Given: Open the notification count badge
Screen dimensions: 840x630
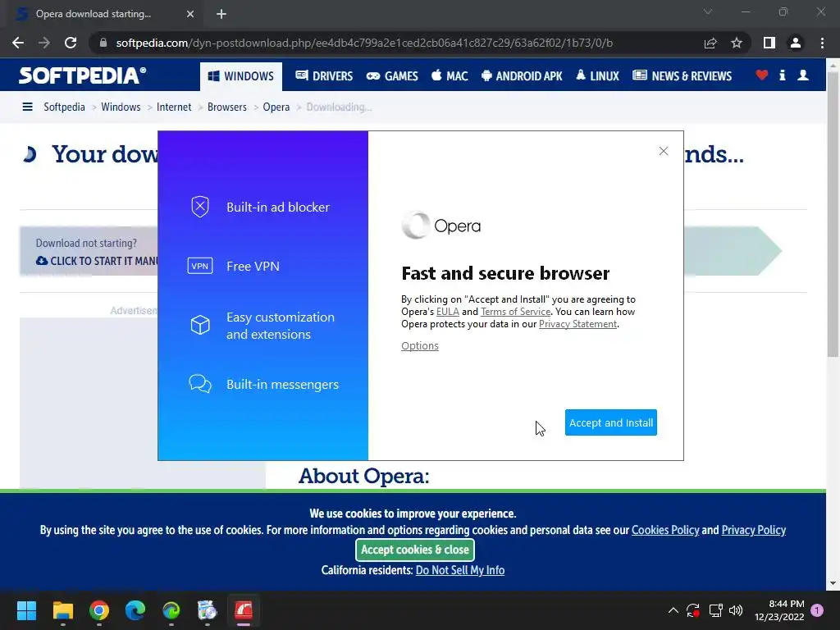Looking at the screenshot, I should tap(818, 610).
